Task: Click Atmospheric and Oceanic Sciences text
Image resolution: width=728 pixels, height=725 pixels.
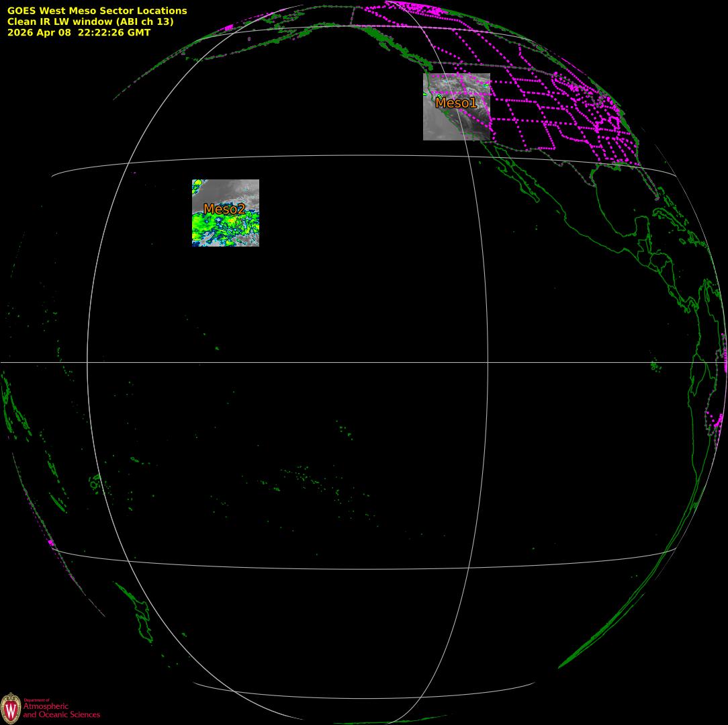Action: (x=61, y=710)
